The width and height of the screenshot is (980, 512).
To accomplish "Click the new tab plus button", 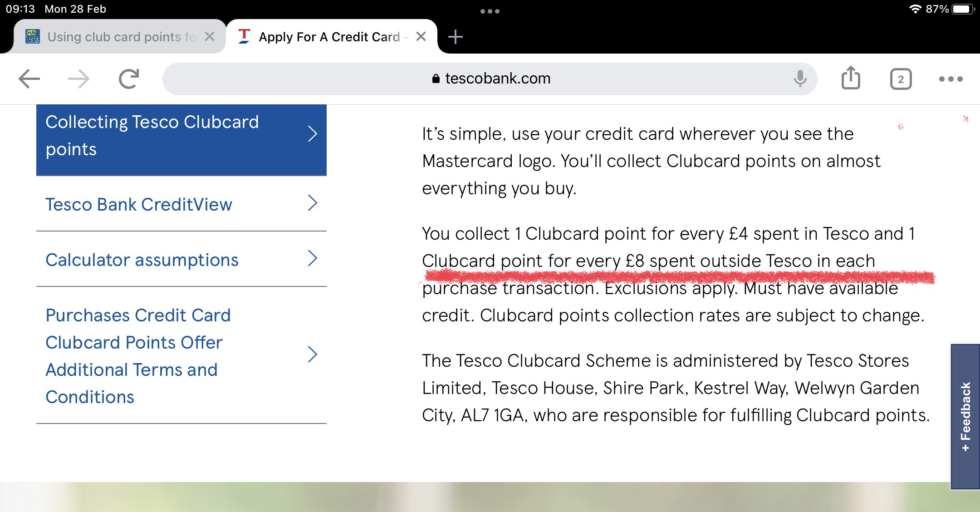I will [458, 36].
